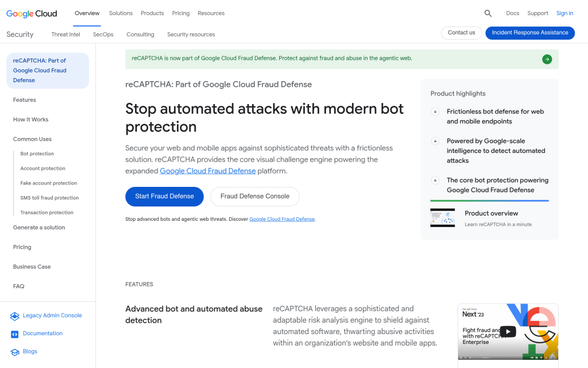Viewport: 588px width, 368px height.
Task: Go to Docs
Action: click(x=513, y=13)
